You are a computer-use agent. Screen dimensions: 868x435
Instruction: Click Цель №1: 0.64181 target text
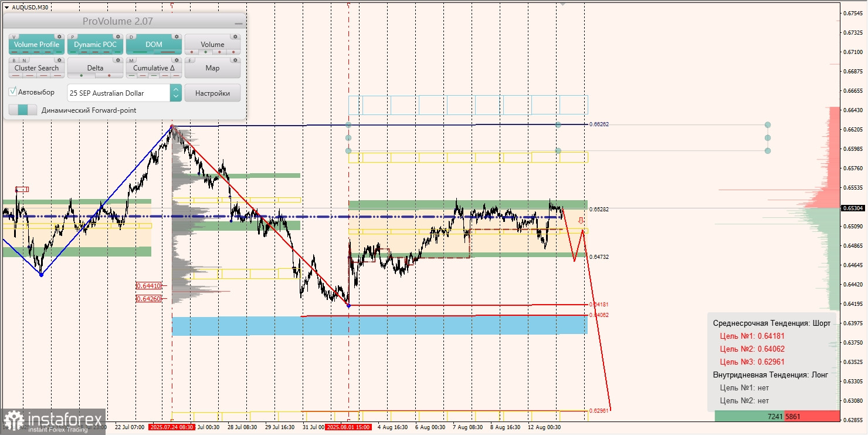[752, 336]
